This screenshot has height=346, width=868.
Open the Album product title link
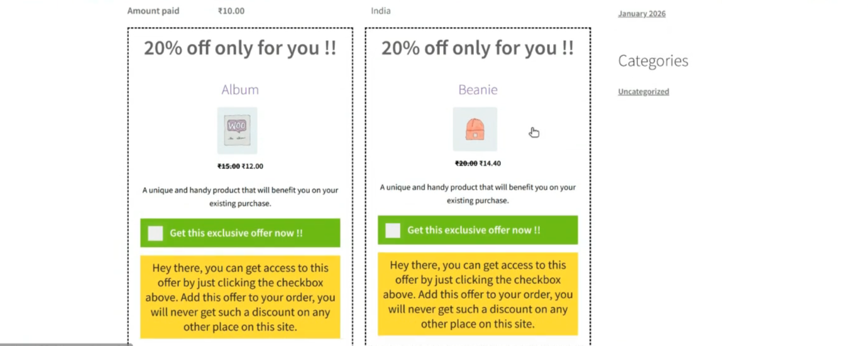pyautogui.click(x=240, y=90)
